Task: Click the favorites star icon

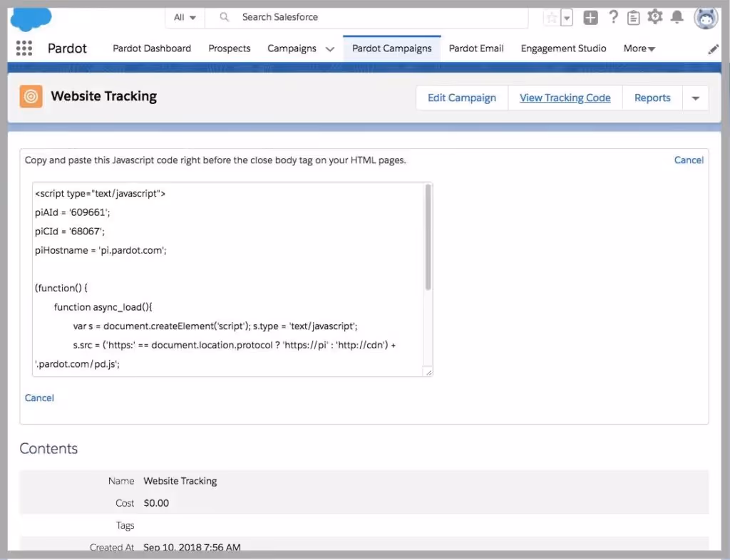Action: [552, 18]
